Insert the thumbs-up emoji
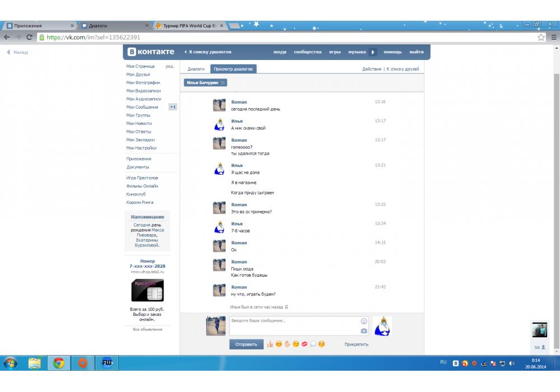Image resolution: width=560 pixels, height=392 pixels. 269,344
